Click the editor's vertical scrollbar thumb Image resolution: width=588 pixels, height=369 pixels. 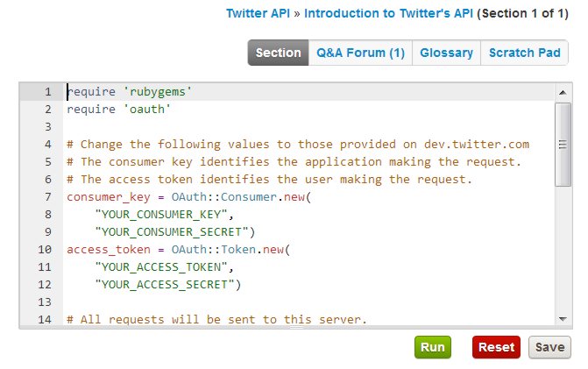[563, 145]
